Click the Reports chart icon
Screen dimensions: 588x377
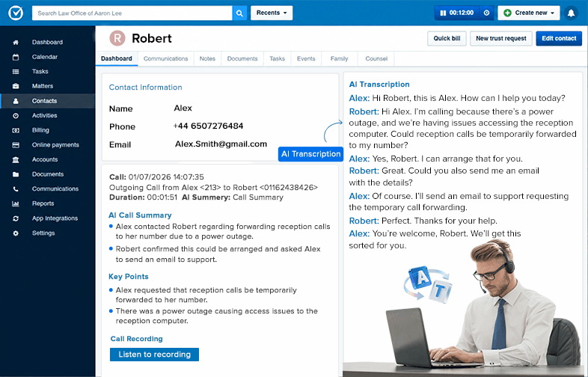(16, 203)
